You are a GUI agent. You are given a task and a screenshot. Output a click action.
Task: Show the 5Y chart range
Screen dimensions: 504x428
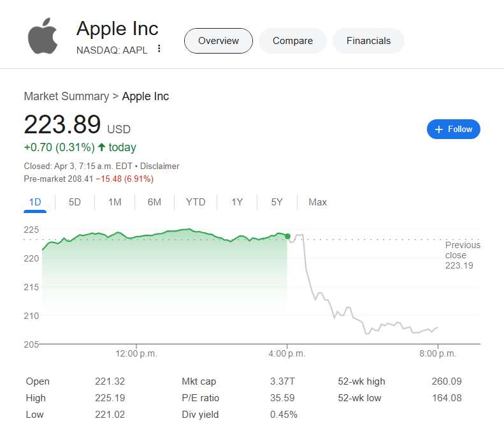point(277,202)
